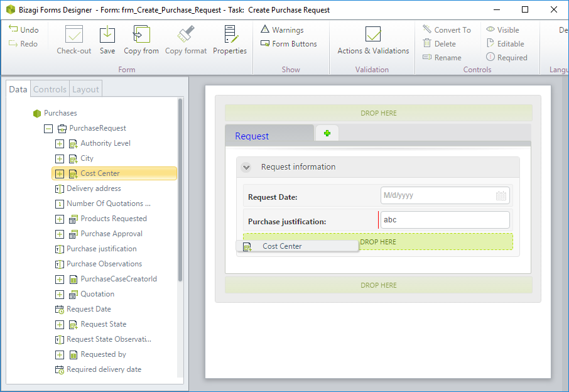This screenshot has width=569, height=392.
Task: Select the Delivery address attribute
Action: pyautogui.click(x=88, y=188)
